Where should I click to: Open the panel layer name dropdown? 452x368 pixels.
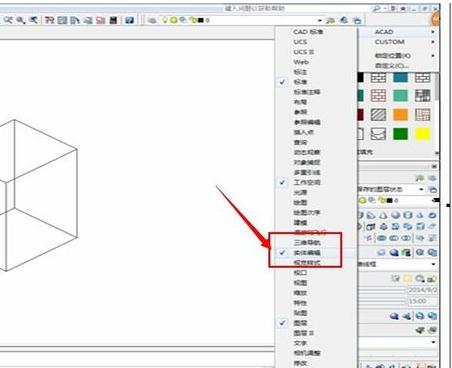click(435, 200)
